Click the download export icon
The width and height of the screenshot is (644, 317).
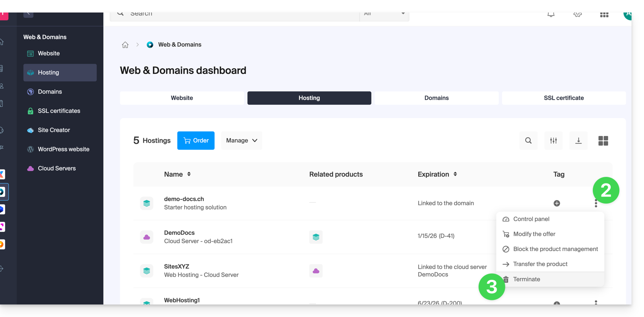(x=578, y=141)
